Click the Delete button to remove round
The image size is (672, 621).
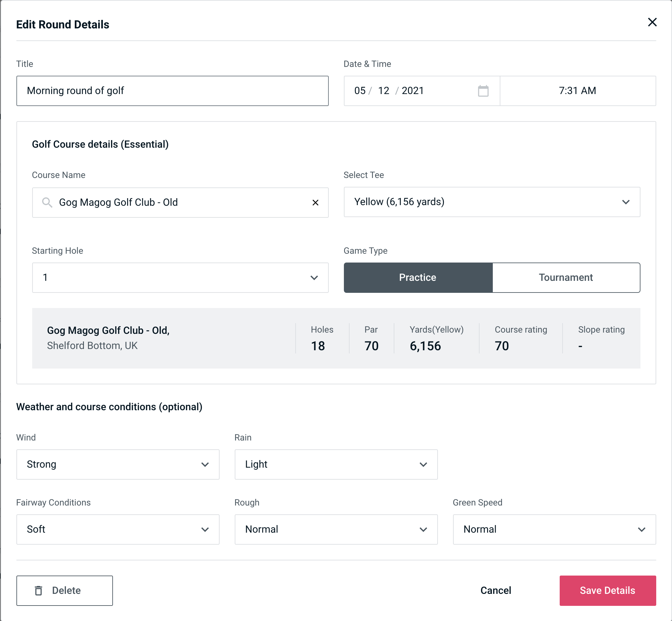[65, 591]
